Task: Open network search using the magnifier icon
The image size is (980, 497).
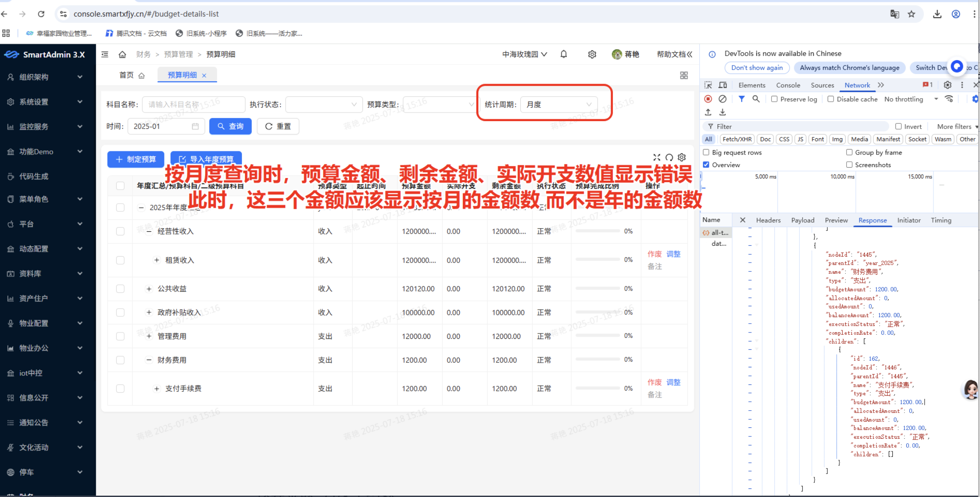Action: click(x=756, y=99)
